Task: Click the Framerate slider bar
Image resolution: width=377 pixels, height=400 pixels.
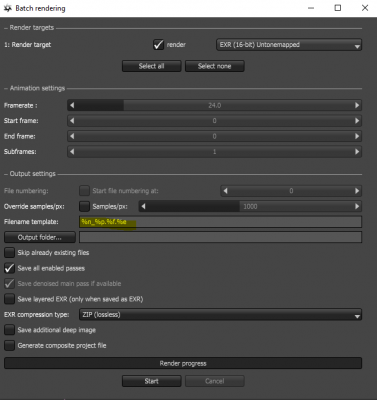Action: pos(214,105)
